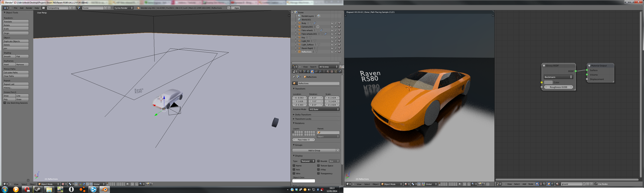Screen dimensions: 644x193
Task: Open Beckmann distribution dropdown in Glossy node
Action: point(558,77)
